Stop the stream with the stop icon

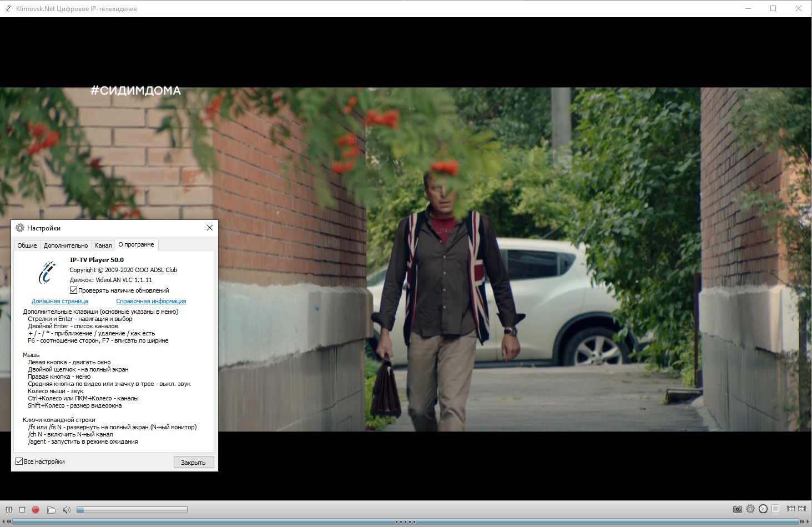pyautogui.click(x=22, y=509)
